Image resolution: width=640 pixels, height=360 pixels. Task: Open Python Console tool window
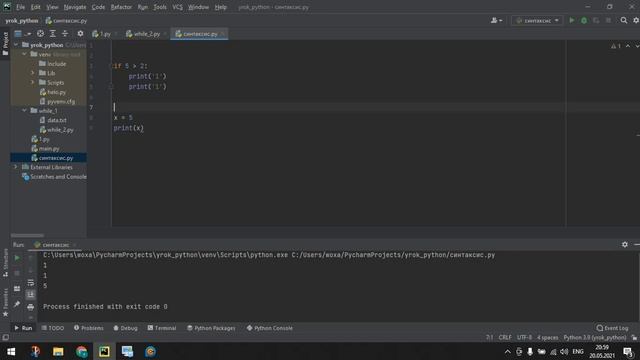click(x=269, y=328)
